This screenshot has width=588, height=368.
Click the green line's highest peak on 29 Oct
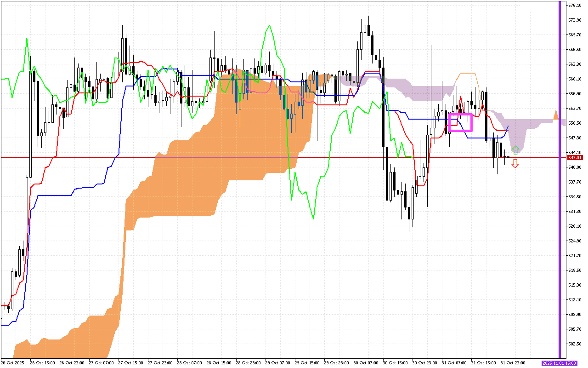click(268, 25)
